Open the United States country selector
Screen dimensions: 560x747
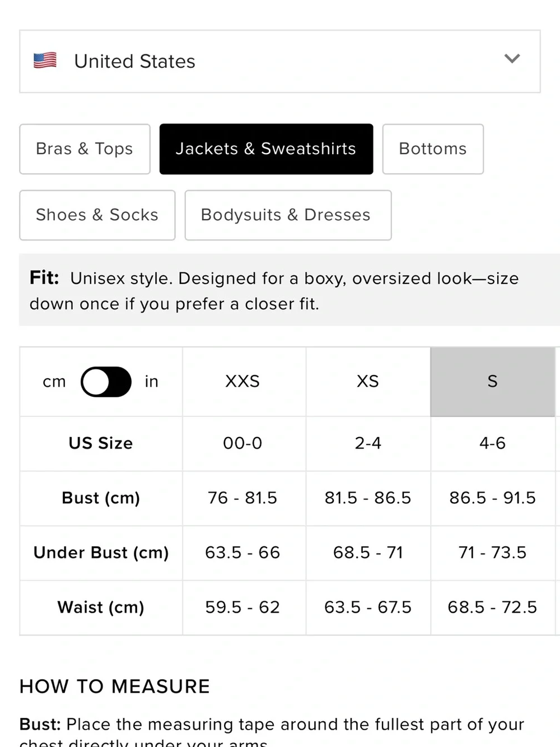[280, 61]
